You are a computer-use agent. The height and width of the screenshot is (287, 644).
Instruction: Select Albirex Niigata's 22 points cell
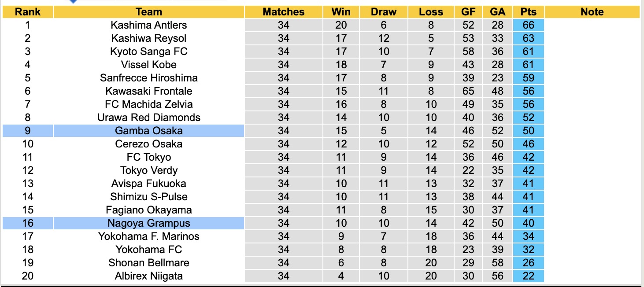coord(528,276)
